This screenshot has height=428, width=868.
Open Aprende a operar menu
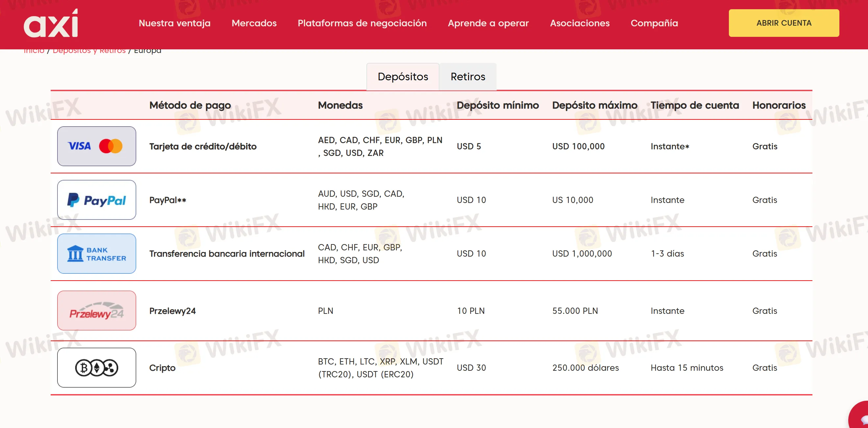tap(488, 23)
